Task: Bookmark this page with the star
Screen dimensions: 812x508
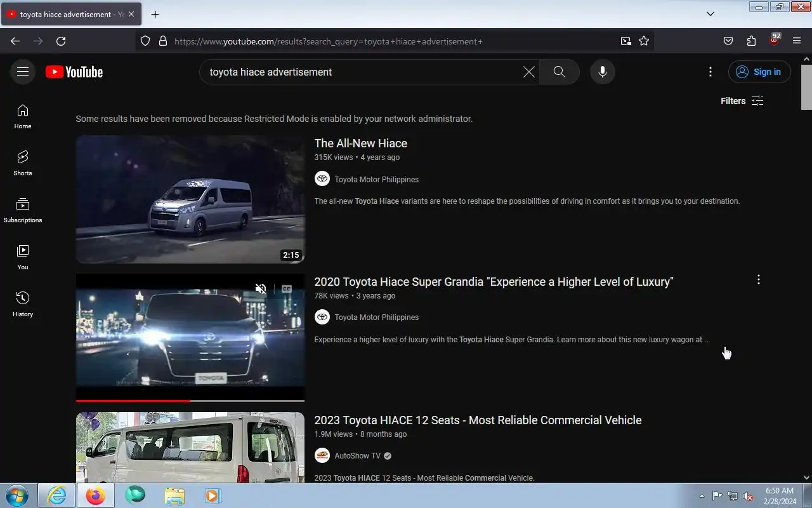Action: (x=644, y=41)
